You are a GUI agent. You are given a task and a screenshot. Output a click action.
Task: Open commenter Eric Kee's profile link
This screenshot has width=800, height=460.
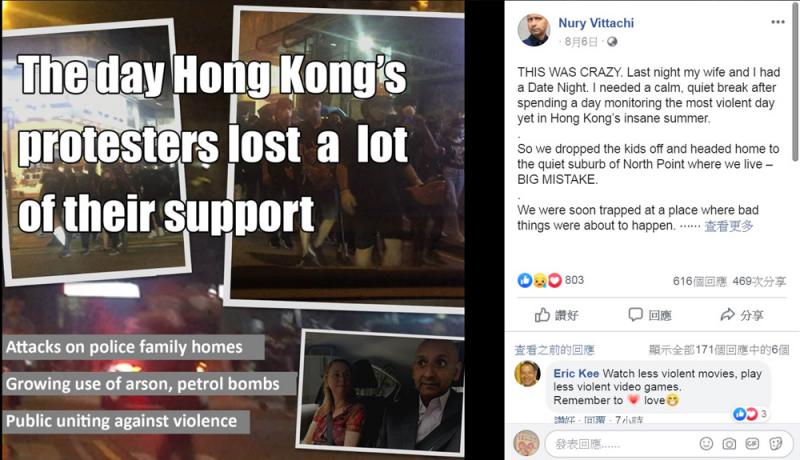[576, 373]
